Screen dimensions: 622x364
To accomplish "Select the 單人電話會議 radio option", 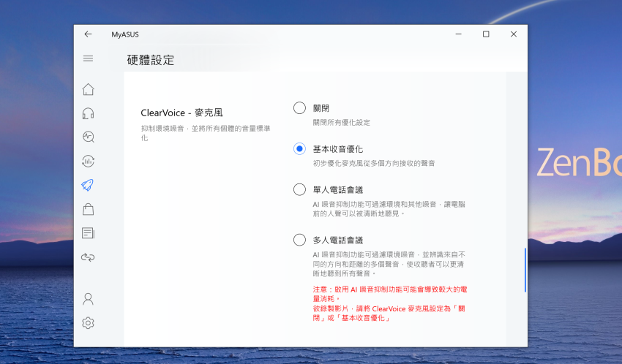I will pos(299,190).
